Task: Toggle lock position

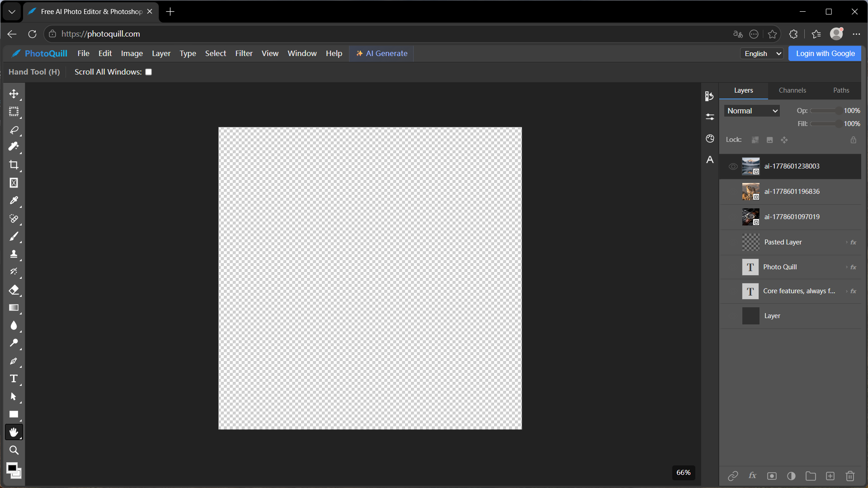Action: 784,140
